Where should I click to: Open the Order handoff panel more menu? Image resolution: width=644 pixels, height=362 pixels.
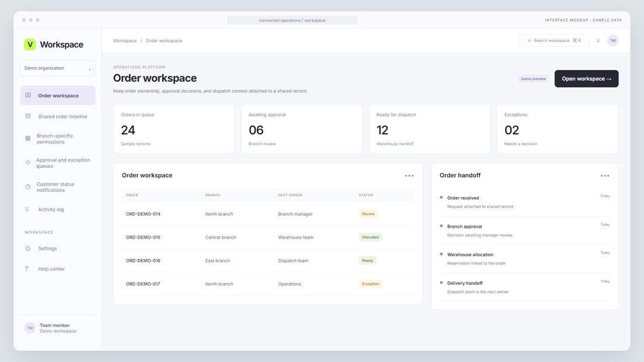point(605,175)
